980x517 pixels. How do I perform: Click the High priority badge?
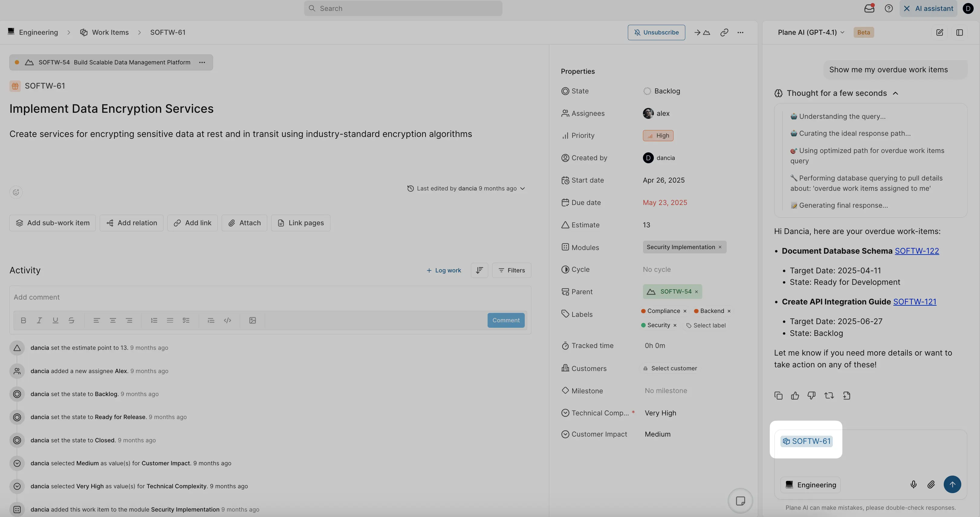click(658, 135)
